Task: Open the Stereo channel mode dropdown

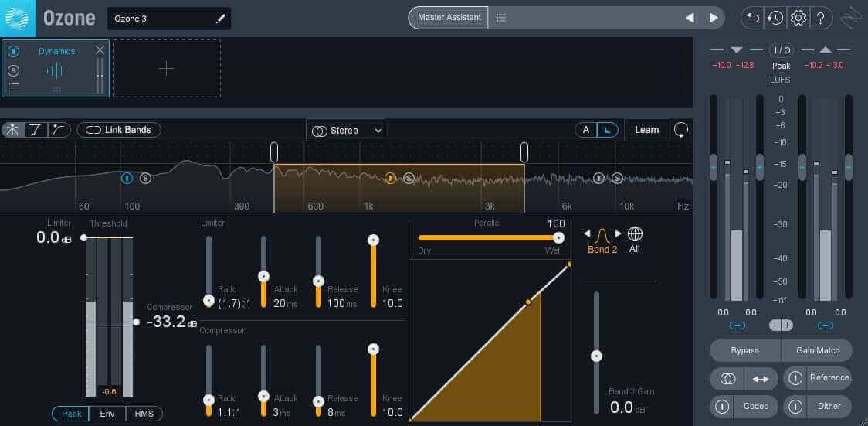Action: (345, 131)
